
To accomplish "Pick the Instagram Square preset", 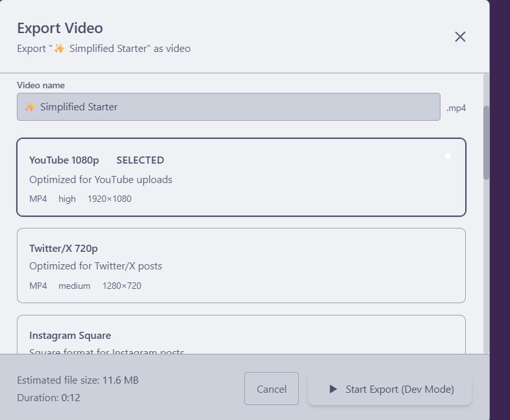I will pyautogui.click(x=241, y=334).
